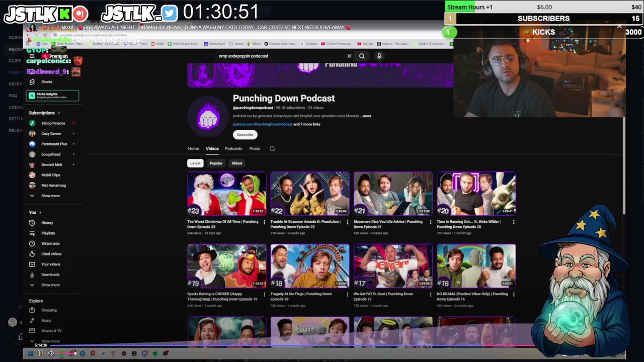
Task: Open three-dot menu for Episode 19 video
Action: 264,295
